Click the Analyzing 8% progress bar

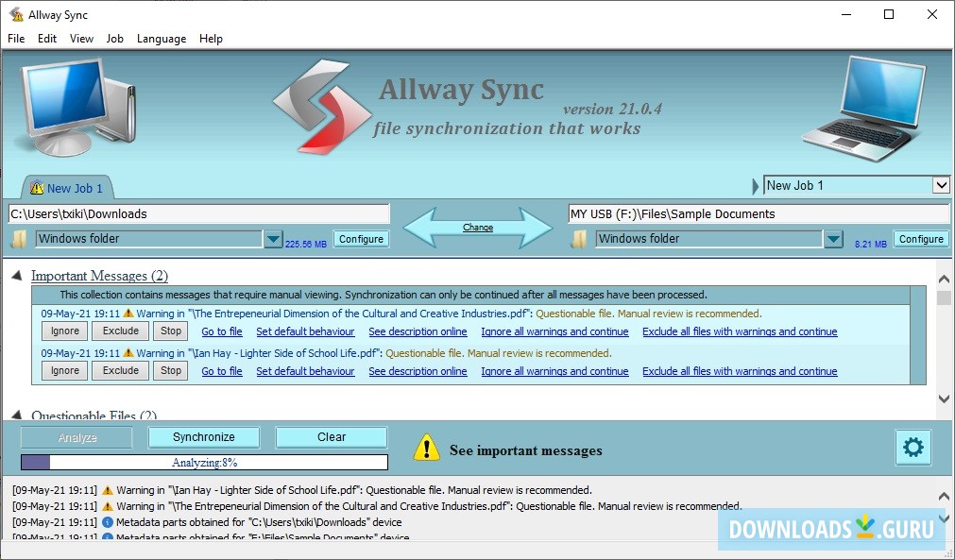coord(205,463)
